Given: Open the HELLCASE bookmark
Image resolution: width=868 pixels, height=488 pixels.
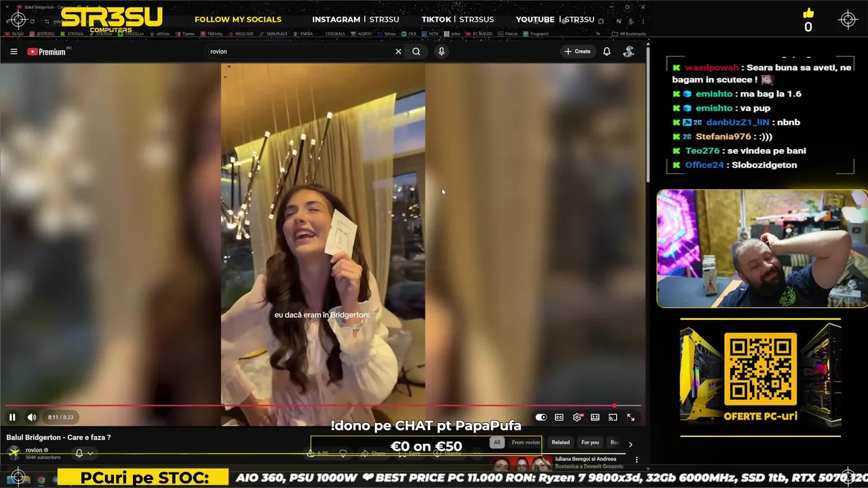Looking at the screenshot, I should point(241,33).
